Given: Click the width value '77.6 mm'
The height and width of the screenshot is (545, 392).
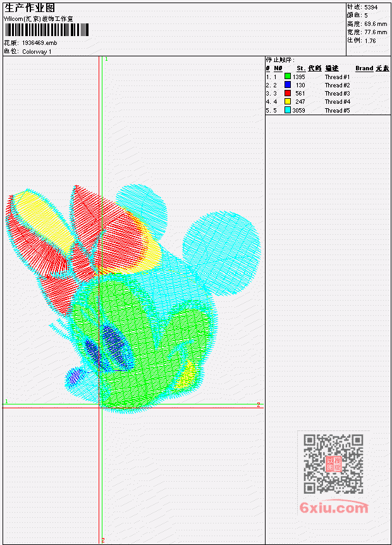Looking at the screenshot, I should [376, 32].
